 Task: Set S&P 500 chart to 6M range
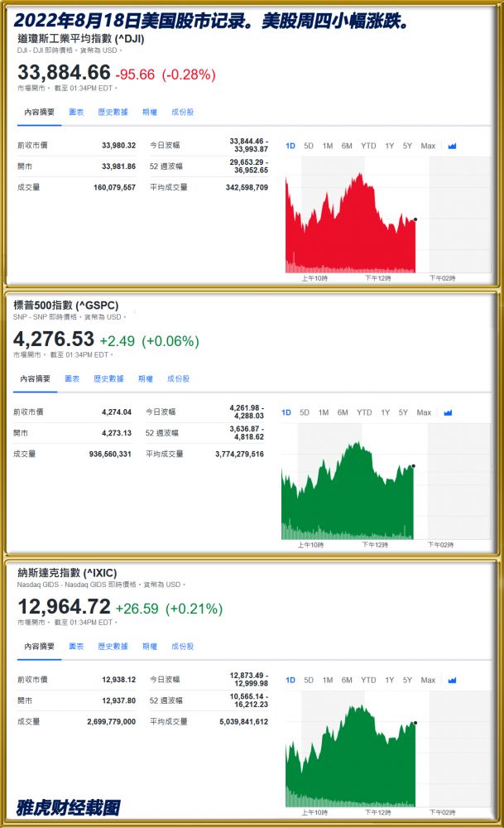tap(343, 412)
